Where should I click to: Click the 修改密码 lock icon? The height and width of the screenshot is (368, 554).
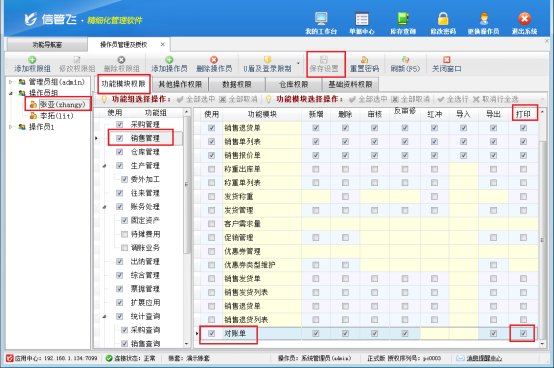click(x=443, y=19)
